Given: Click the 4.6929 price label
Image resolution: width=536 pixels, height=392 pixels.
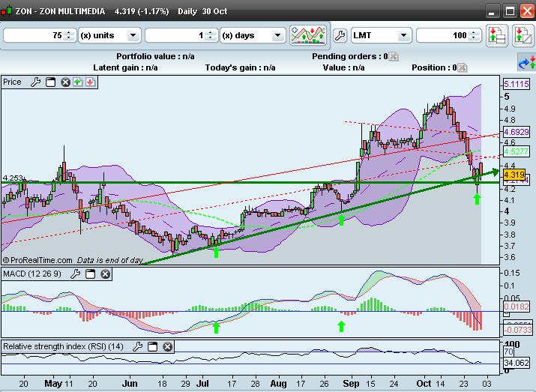Looking at the screenshot, I should [x=517, y=132].
